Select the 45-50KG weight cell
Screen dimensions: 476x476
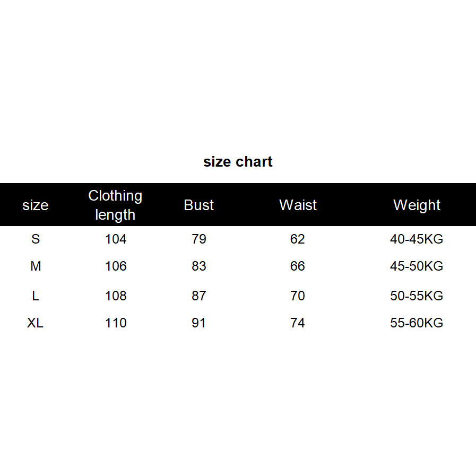(x=417, y=266)
